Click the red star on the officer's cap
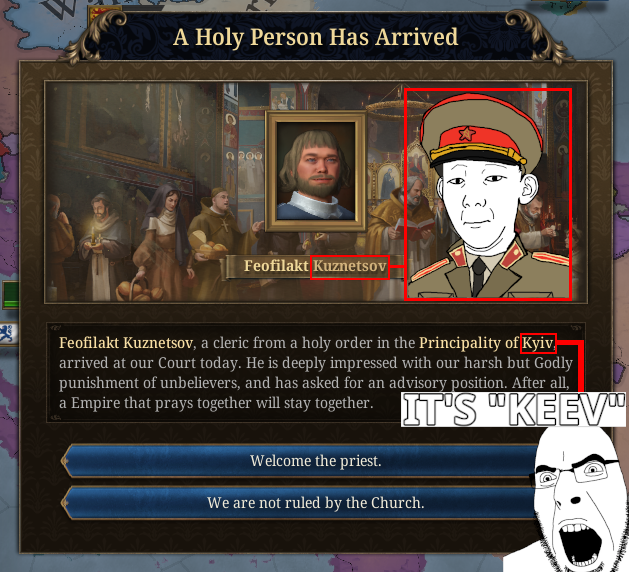 pos(467,134)
